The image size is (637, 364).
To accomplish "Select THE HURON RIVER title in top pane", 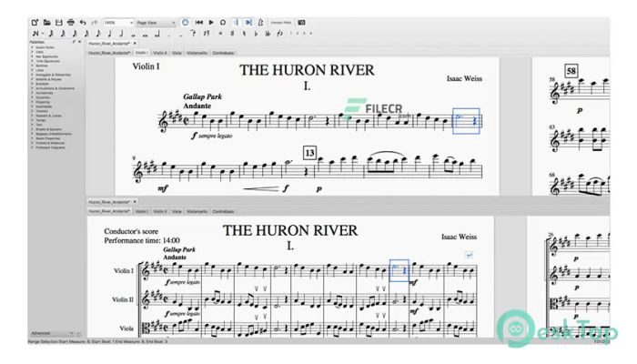I will point(307,70).
